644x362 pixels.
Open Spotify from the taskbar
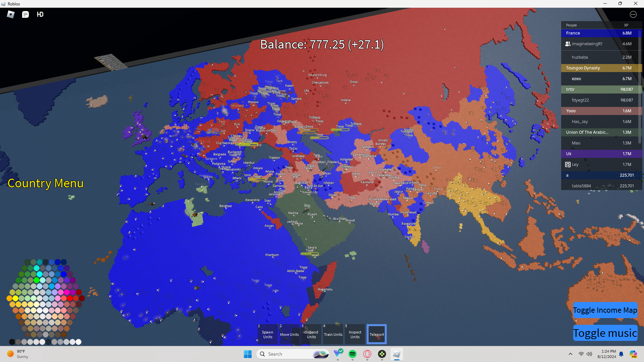pos(353,354)
